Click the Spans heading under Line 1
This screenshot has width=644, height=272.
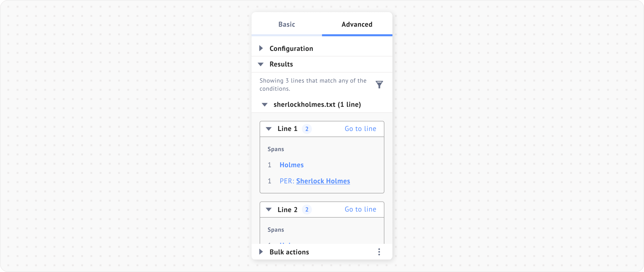(x=276, y=149)
